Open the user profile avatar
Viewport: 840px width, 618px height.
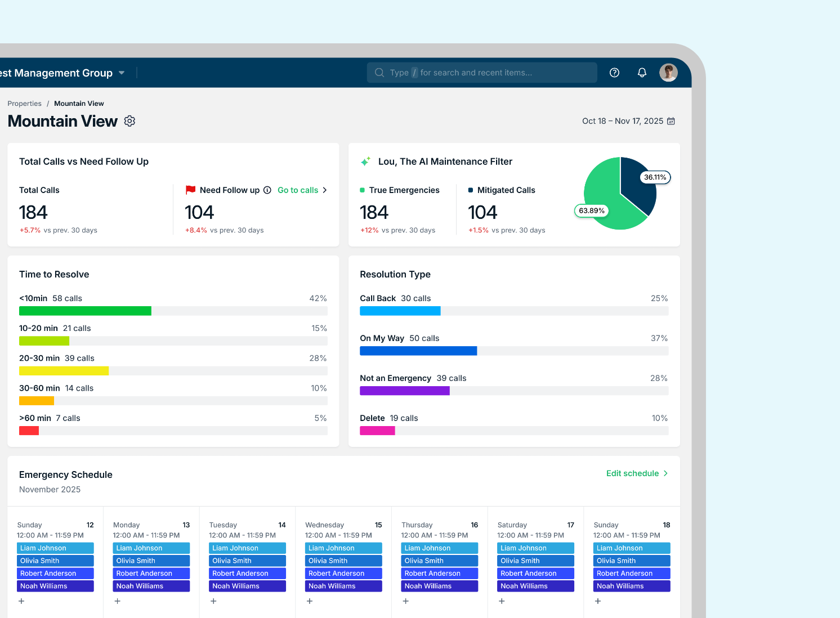[668, 73]
